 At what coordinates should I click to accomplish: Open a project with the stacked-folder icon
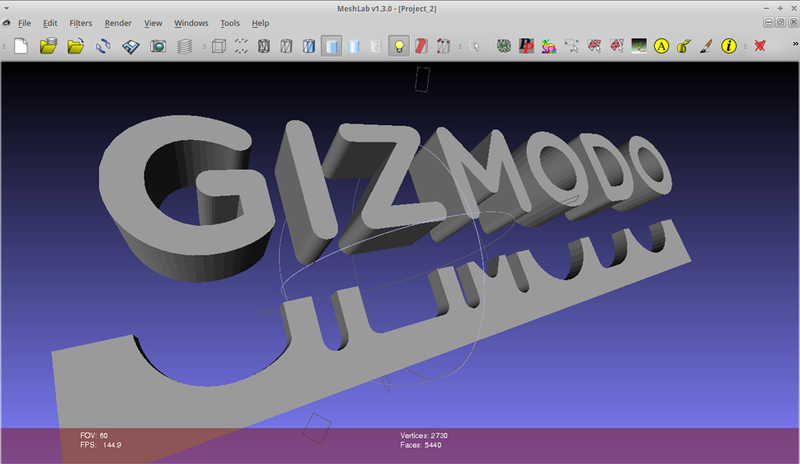point(48,46)
